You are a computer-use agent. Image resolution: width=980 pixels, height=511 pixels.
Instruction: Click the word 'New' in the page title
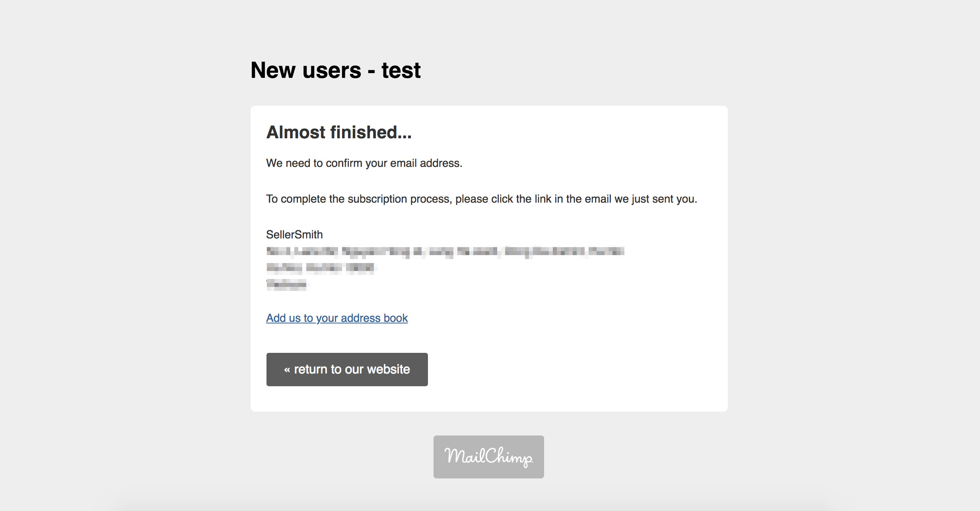click(x=273, y=70)
